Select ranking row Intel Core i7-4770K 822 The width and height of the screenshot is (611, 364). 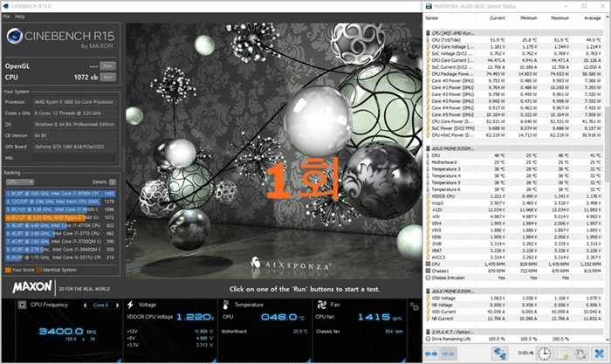60,225
